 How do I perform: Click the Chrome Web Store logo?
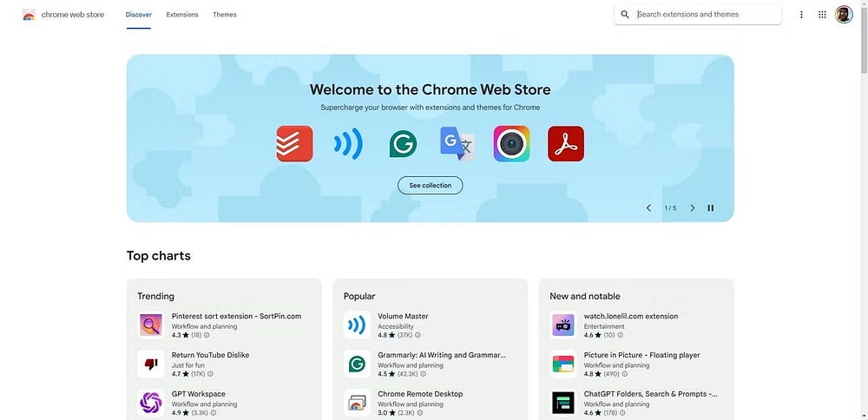[29, 15]
